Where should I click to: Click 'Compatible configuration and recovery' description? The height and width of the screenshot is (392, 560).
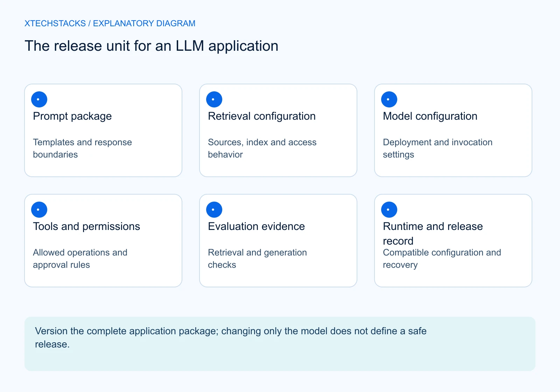click(x=442, y=259)
